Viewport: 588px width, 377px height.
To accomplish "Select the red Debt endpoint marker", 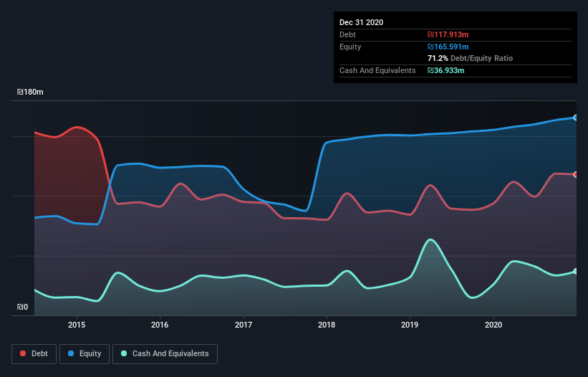I will [576, 174].
